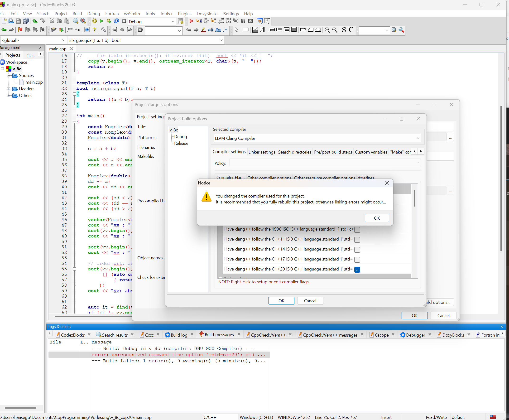Click the red Debug/Continue arrow icon

[x=191, y=21]
